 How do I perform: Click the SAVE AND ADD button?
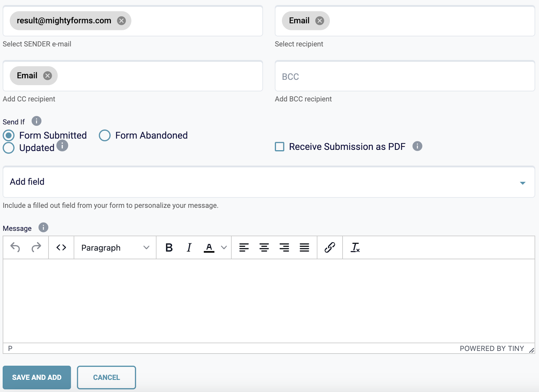point(37,377)
